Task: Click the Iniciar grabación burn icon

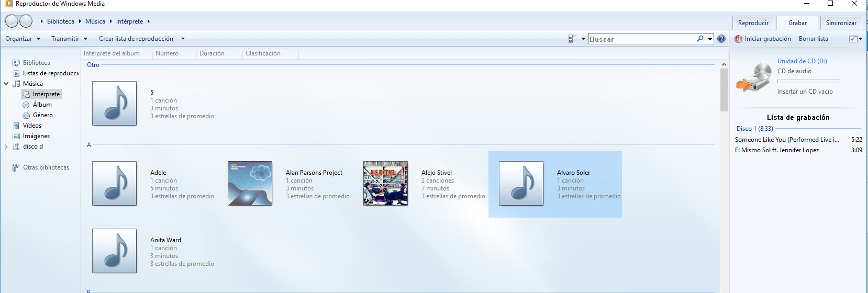Action: click(x=739, y=39)
